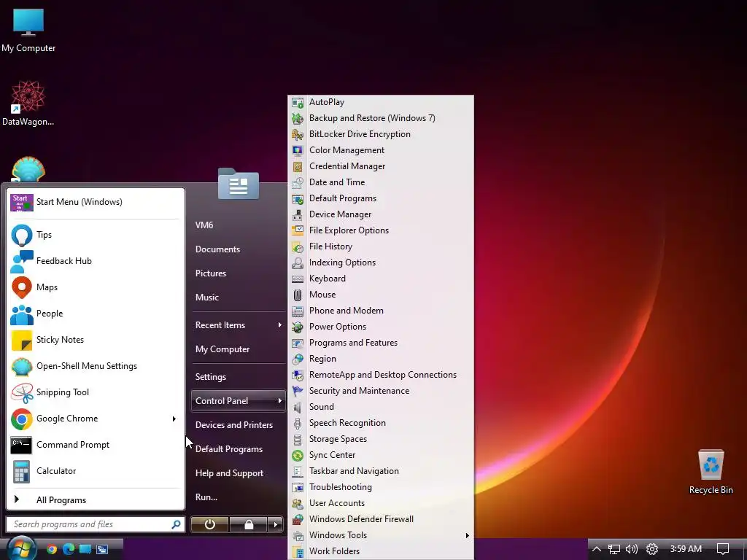Click the search magnifier icon
The width and height of the screenshot is (747, 560).
pyautogui.click(x=176, y=524)
